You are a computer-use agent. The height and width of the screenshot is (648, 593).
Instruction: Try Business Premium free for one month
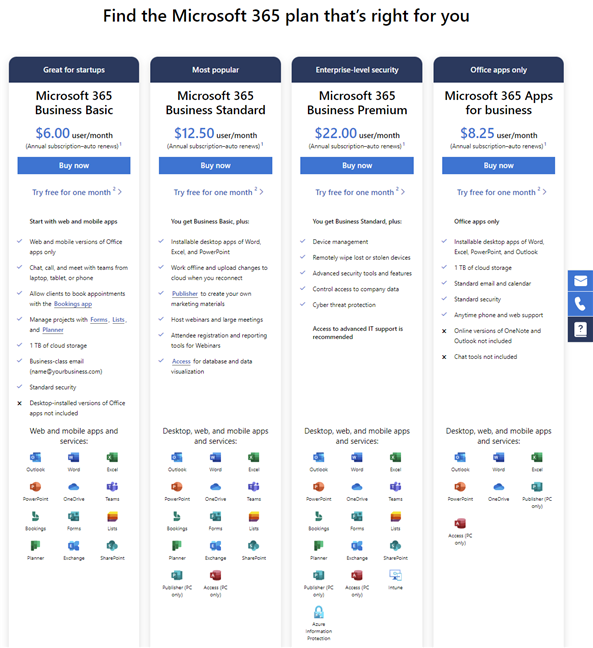pos(360,192)
